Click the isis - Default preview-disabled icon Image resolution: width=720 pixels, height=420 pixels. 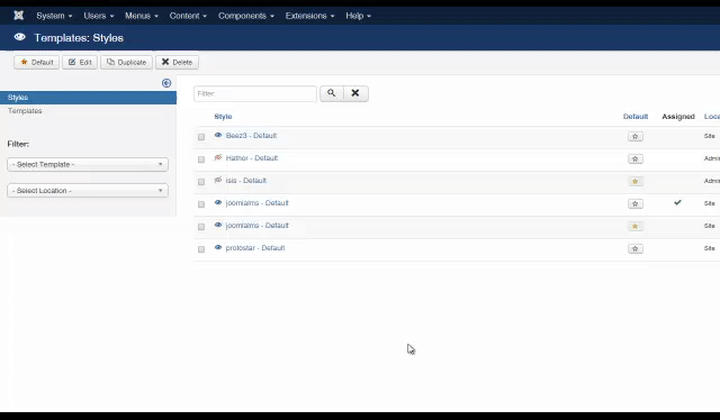(x=218, y=180)
